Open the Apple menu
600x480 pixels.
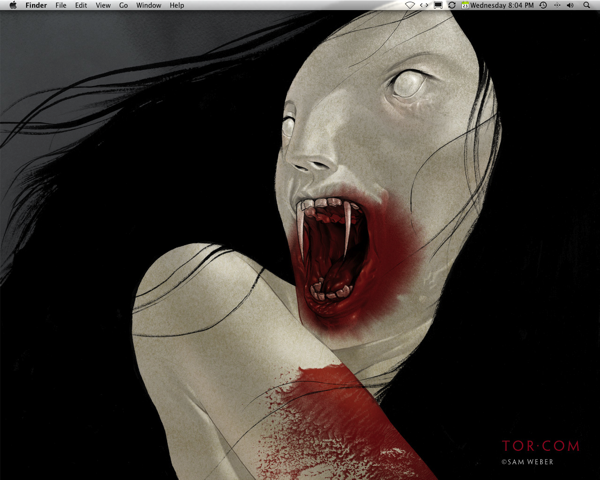click(13, 5)
